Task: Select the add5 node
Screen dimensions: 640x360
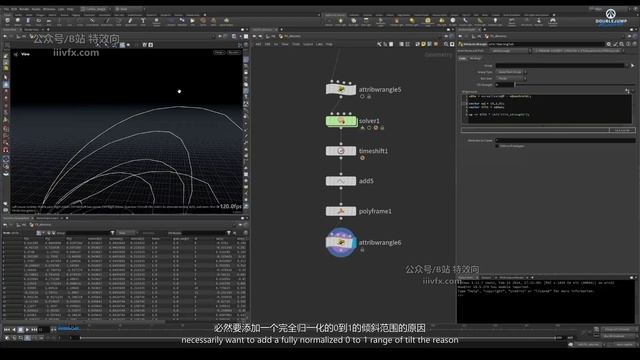Action: [341, 181]
